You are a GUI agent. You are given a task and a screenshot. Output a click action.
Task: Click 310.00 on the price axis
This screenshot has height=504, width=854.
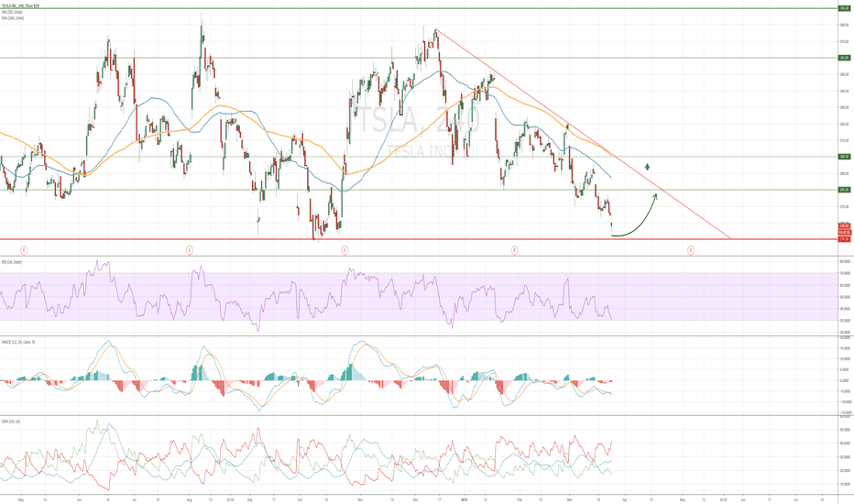click(845, 140)
